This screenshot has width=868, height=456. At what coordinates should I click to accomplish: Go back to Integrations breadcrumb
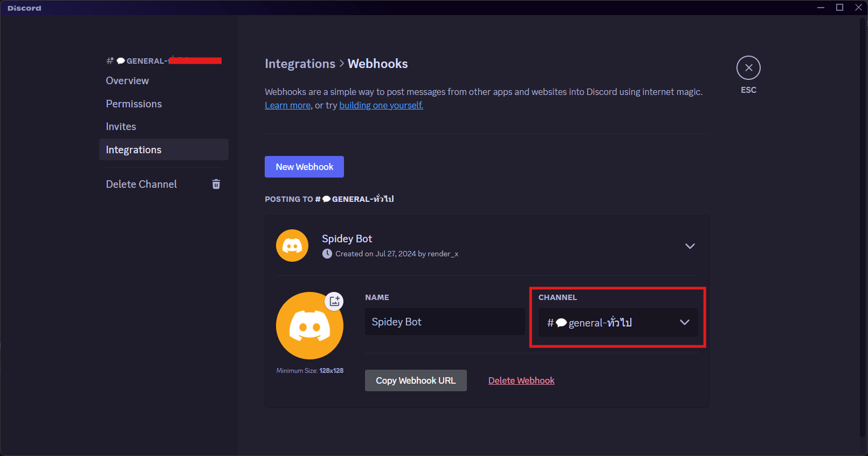pos(300,64)
